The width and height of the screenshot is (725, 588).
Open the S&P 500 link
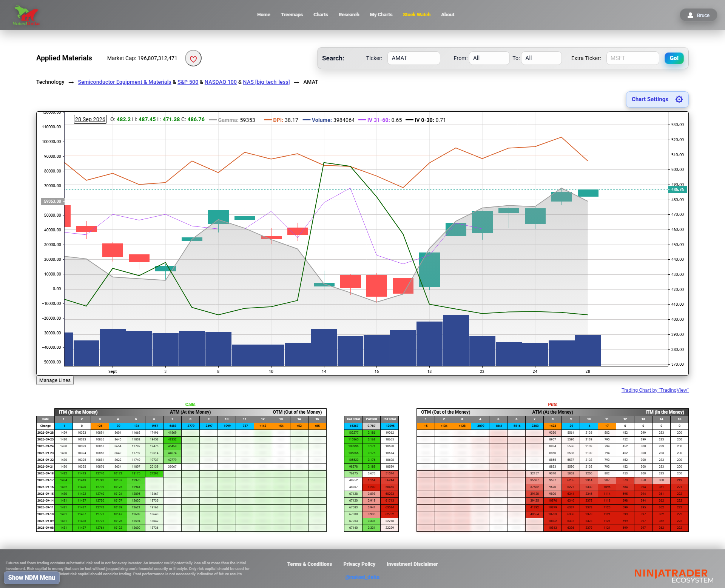(188, 82)
